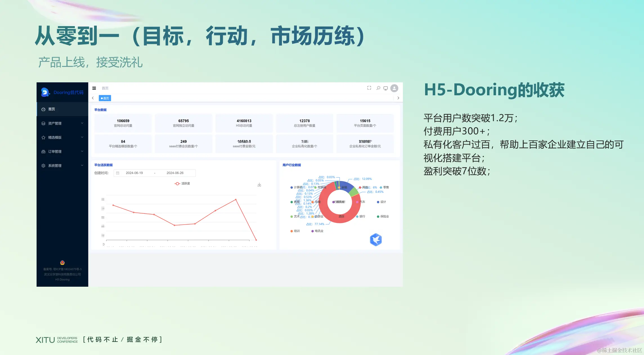Click the peak point on activity line
Screen dimensions: 644x355
[236, 200]
